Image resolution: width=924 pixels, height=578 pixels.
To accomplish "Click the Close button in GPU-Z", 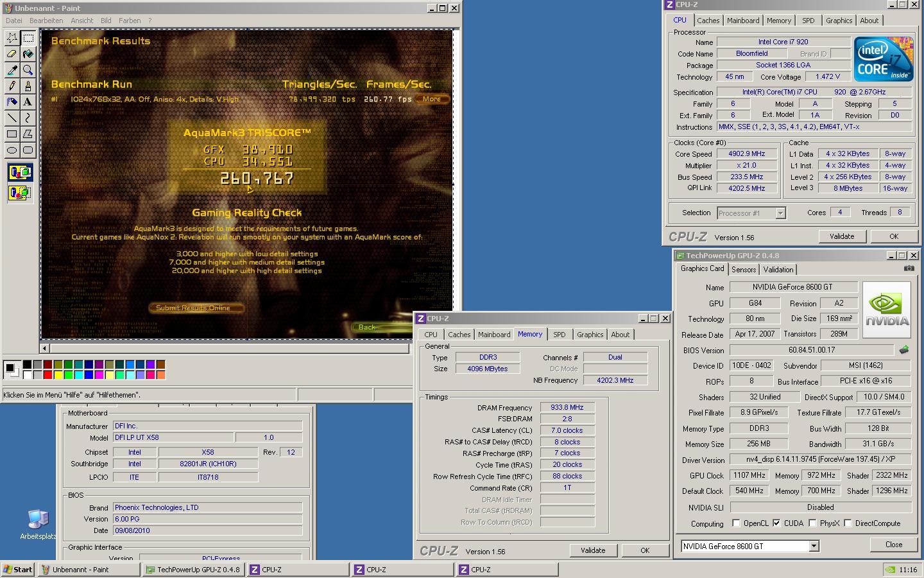I will click(894, 545).
